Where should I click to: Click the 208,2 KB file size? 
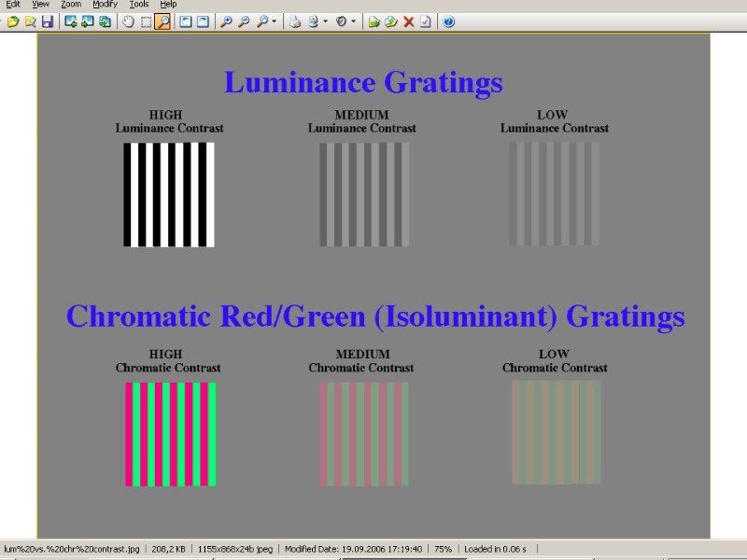(168, 549)
